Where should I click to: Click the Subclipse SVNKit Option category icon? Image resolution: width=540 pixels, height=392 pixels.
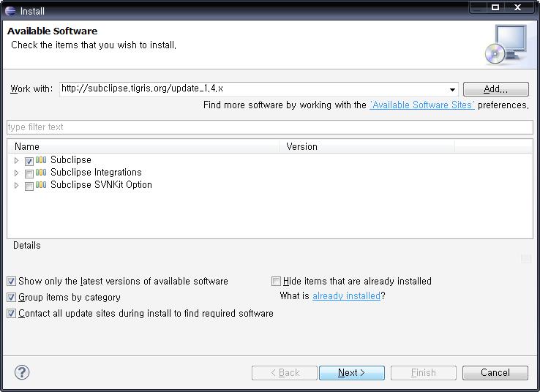(x=41, y=184)
